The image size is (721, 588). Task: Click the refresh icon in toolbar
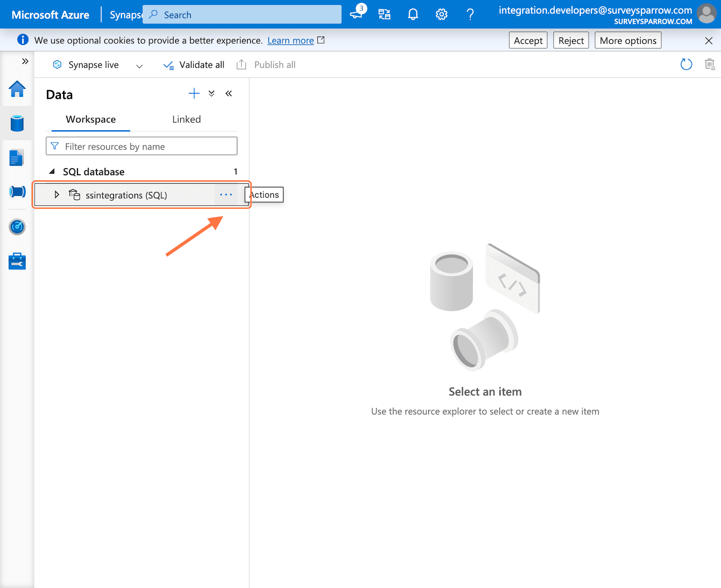686,64
